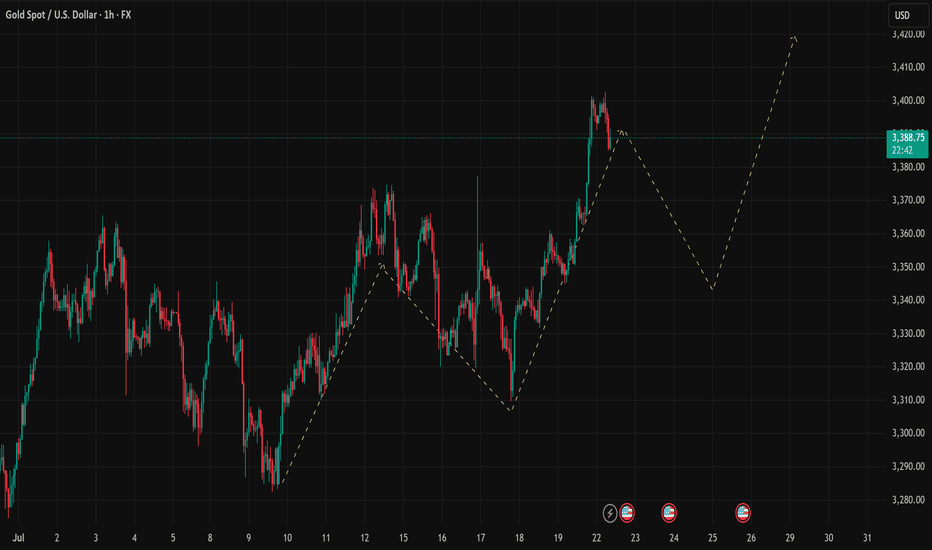Click the 3,280.00 price axis label
Image resolution: width=932 pixels, height=550 pixels.
(908, 500)
